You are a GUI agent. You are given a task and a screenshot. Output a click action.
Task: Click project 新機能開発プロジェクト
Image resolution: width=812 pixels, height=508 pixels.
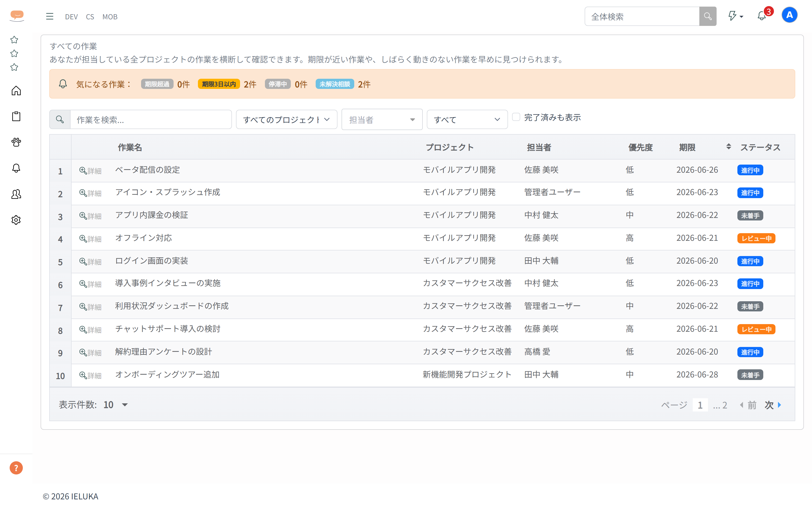(467, 374)
